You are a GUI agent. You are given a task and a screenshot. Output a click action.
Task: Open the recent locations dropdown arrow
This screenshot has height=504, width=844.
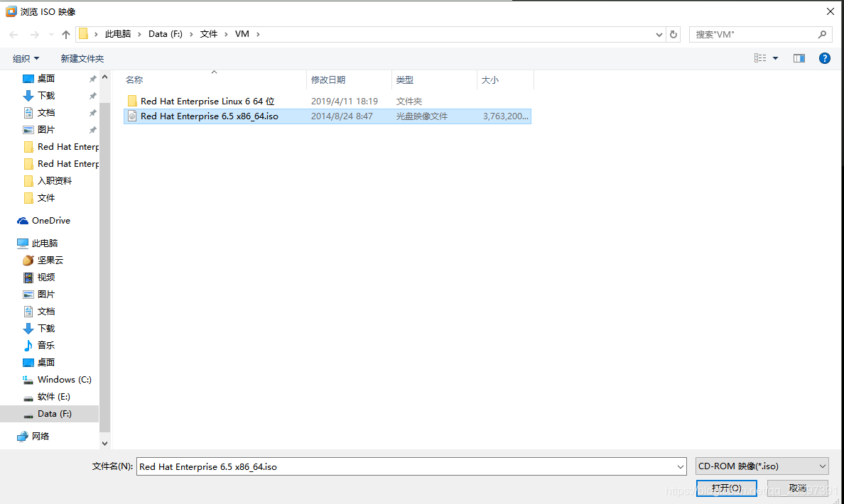(x=51, y=34)
